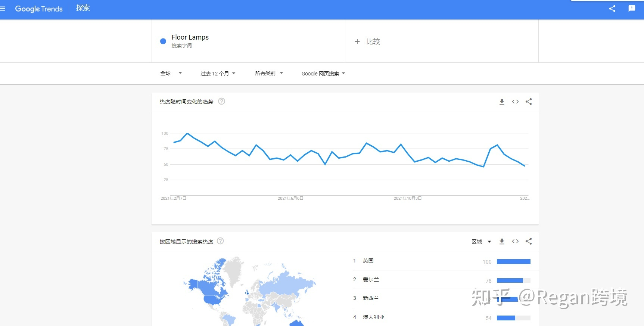Select 英国 in the region ranking list
This screenshot has width=644, height=326.
point(368,261)
